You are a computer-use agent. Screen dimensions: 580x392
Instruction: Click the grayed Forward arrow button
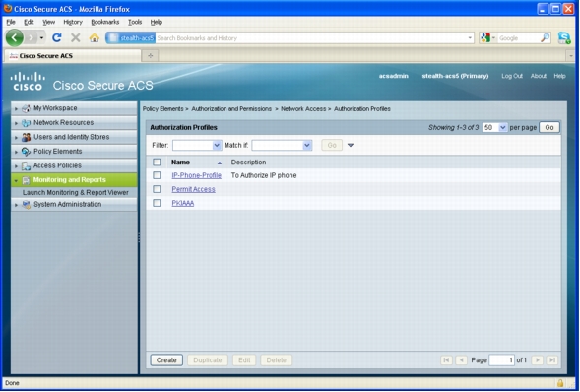(x=32, y=37)
